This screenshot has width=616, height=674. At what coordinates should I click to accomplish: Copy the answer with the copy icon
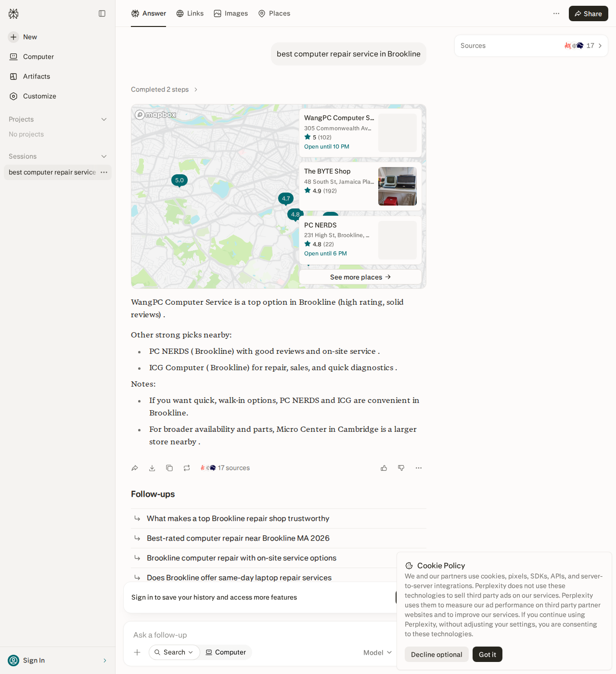tap(169, 468)
